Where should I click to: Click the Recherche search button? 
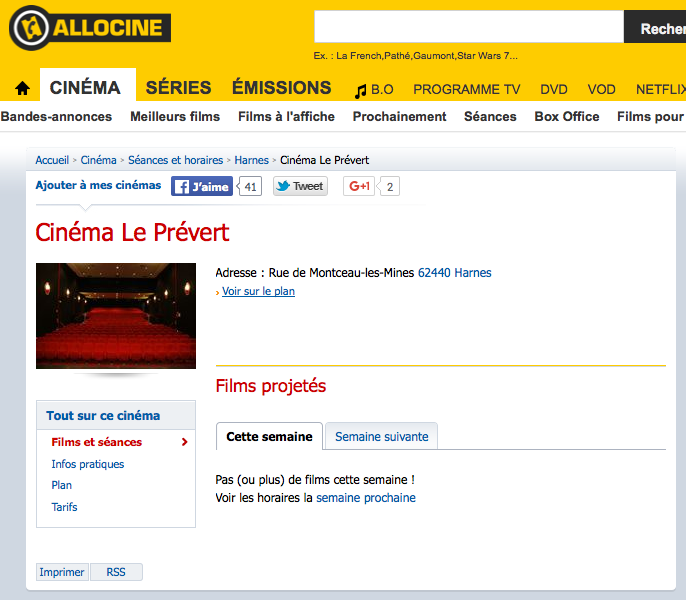click(655, 27)
